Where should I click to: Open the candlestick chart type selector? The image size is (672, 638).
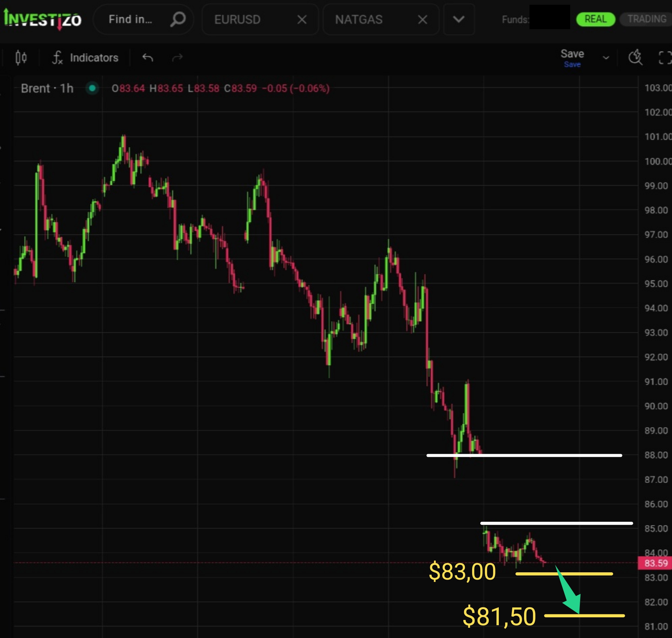coord(21,58)
